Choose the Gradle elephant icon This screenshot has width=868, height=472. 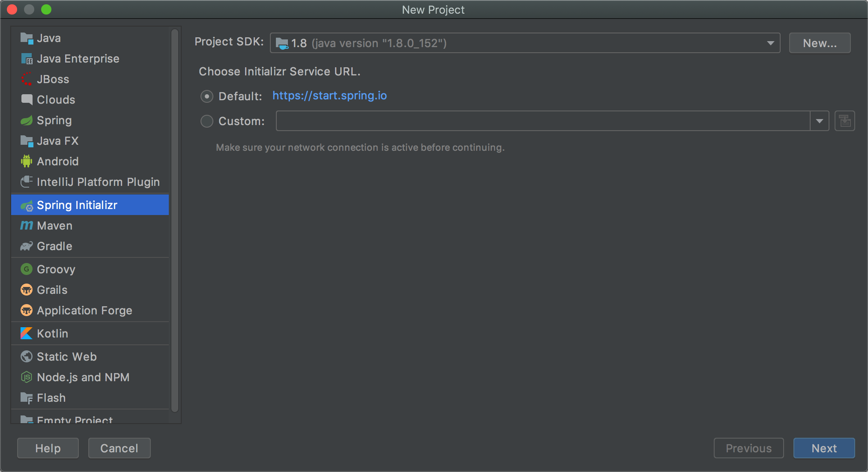27,246
